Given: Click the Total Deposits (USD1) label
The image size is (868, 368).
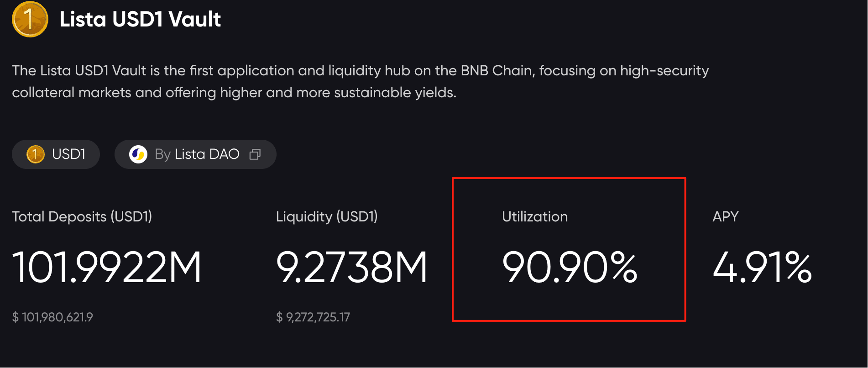Looking at the screenshot, I should 82,216.
